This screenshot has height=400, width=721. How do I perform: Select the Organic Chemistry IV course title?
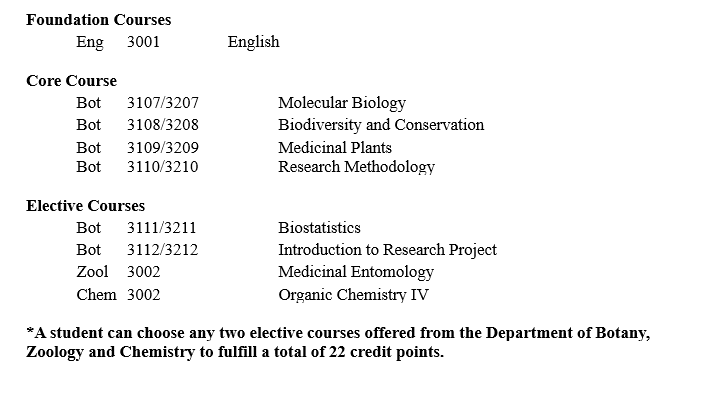point(354,295)
